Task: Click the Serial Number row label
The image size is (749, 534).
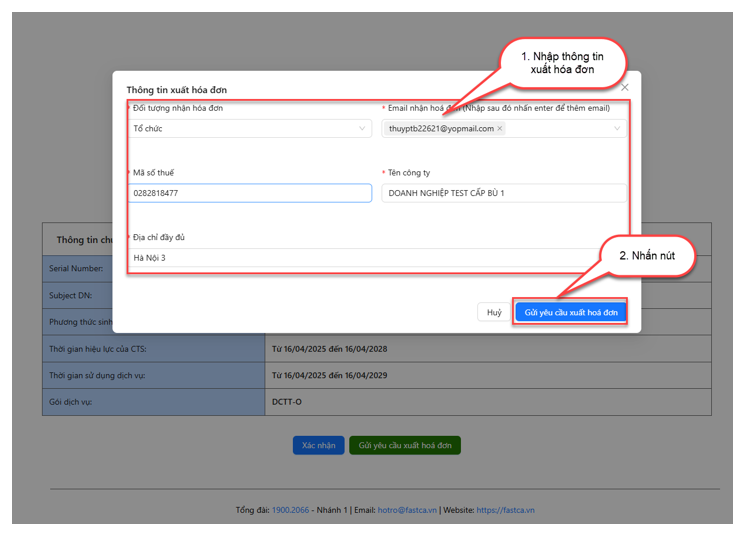Action: (x=76, y=269)
